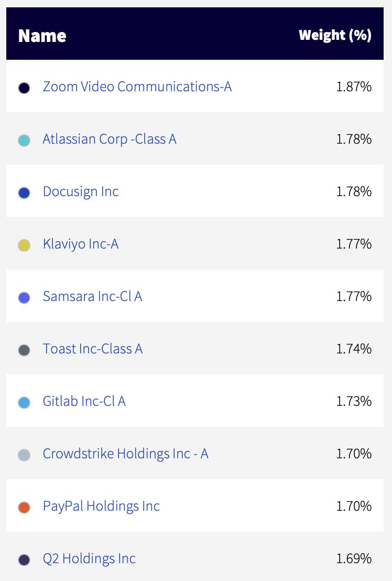Click the teal dot beside Atlassian Corp

coord(24,141)
